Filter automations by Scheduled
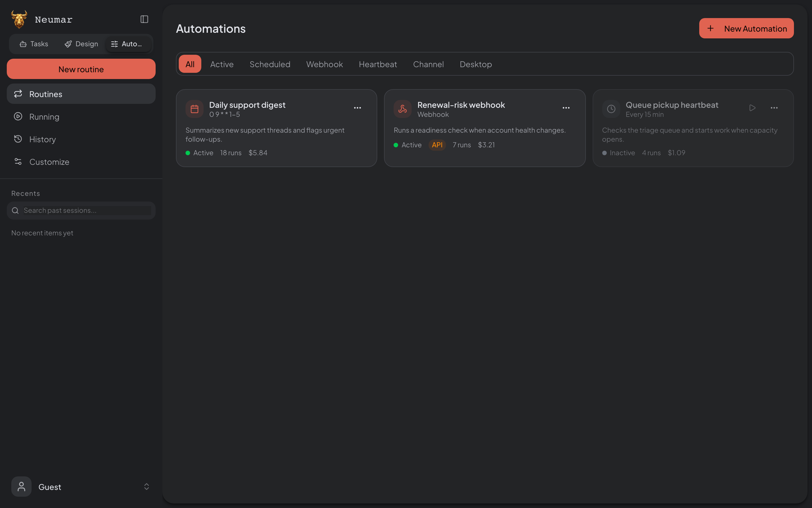812x508 pixels. tap(270, 64)
